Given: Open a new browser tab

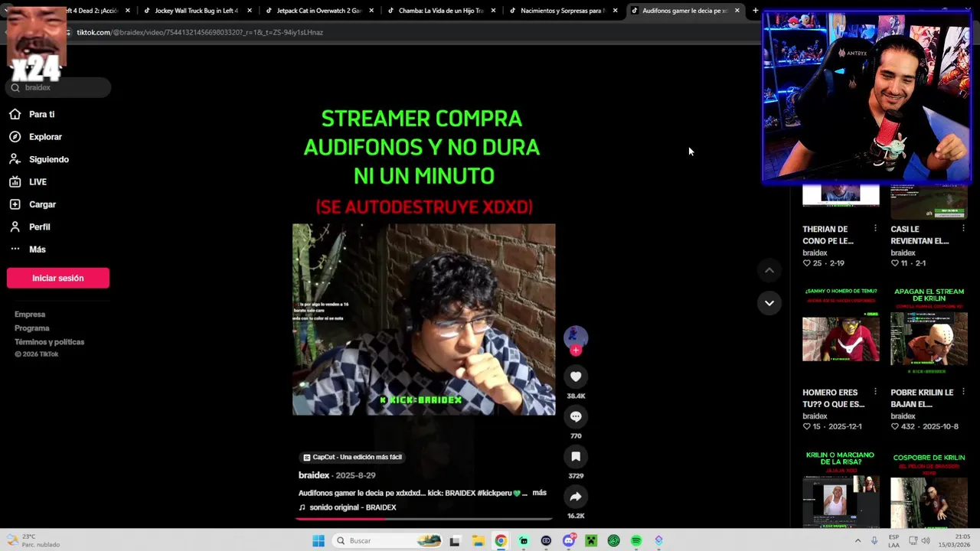Looking at the screenshot, I should click(x=755, y=11).
